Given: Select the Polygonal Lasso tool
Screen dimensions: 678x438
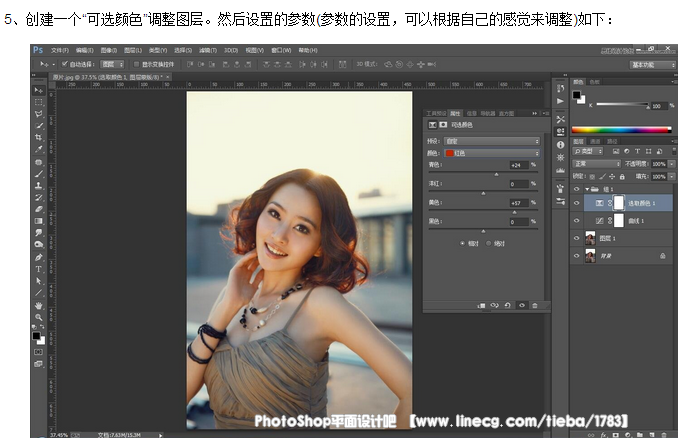Looking at the screenshot, I should click(38, 114).
